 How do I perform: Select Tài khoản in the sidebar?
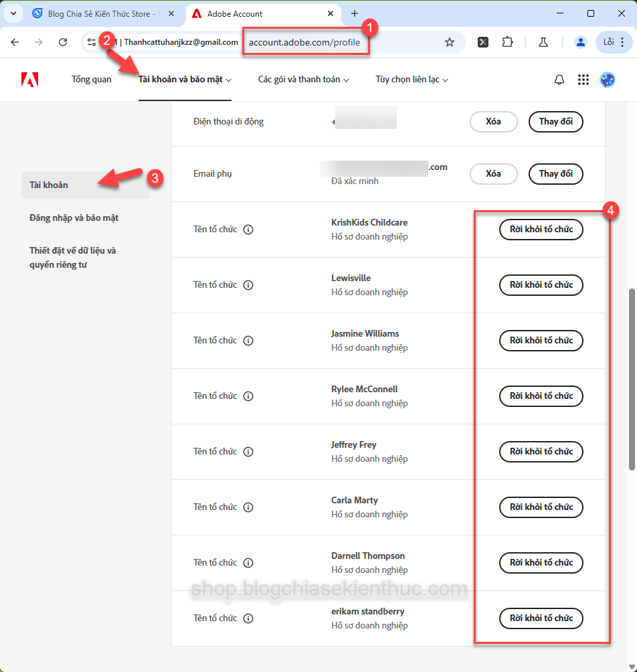pos(85,185)
